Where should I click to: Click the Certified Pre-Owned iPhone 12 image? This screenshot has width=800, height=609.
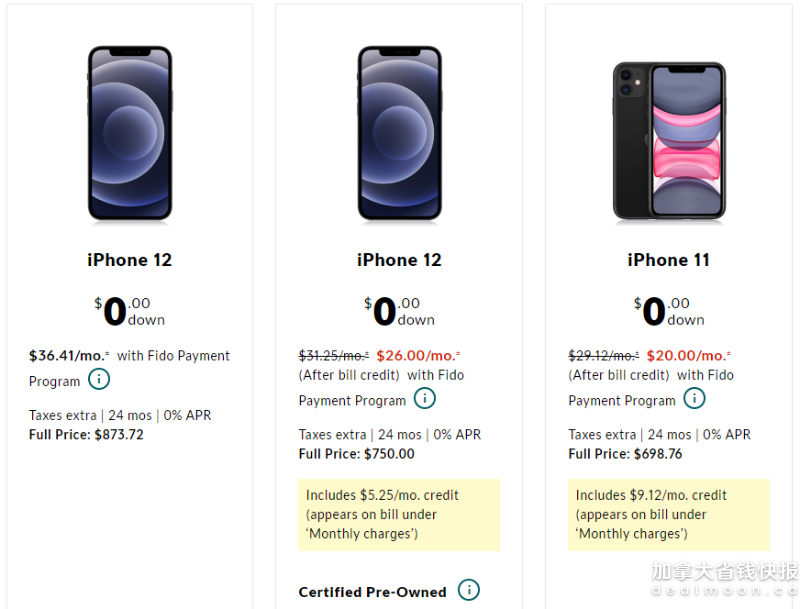point(399,134)
